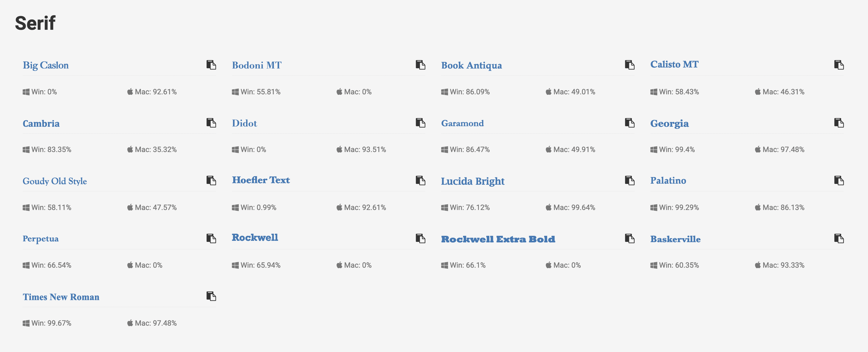Click the Serif section heading

pos(35,23)
